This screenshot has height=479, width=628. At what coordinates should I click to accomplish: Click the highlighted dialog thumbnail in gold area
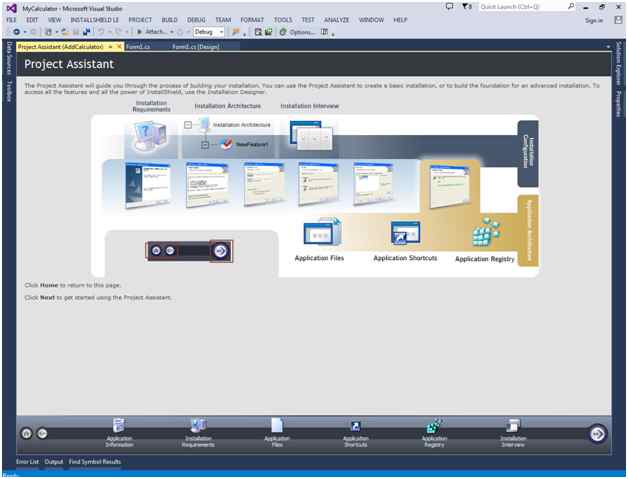click(x=449, y=187)
